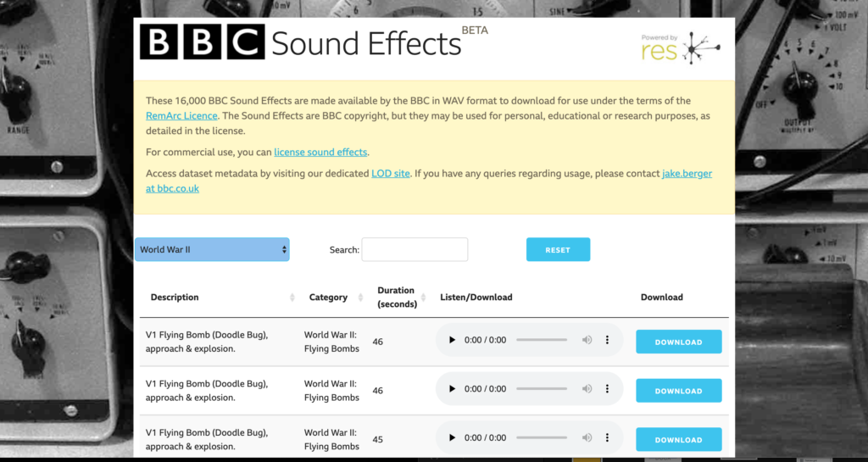The width and height of the screenshot is (868, 462).
Task: Click the Description column header
Action: point(175,297)
